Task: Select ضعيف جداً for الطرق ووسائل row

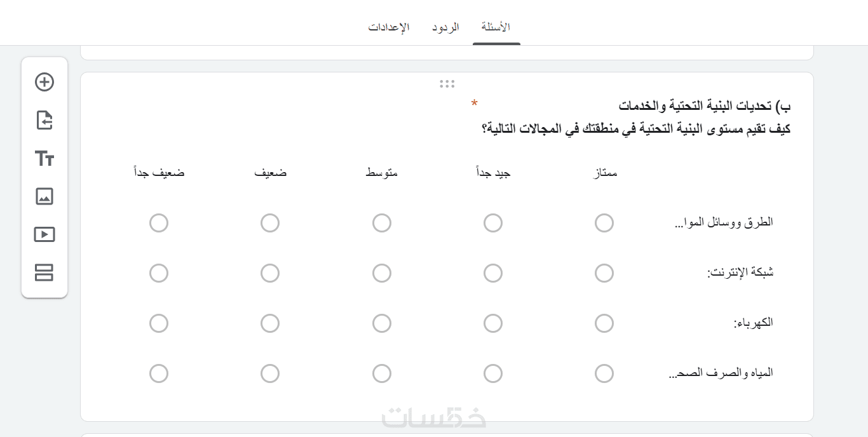Action: pyautogui.click(x=159, y=223)
